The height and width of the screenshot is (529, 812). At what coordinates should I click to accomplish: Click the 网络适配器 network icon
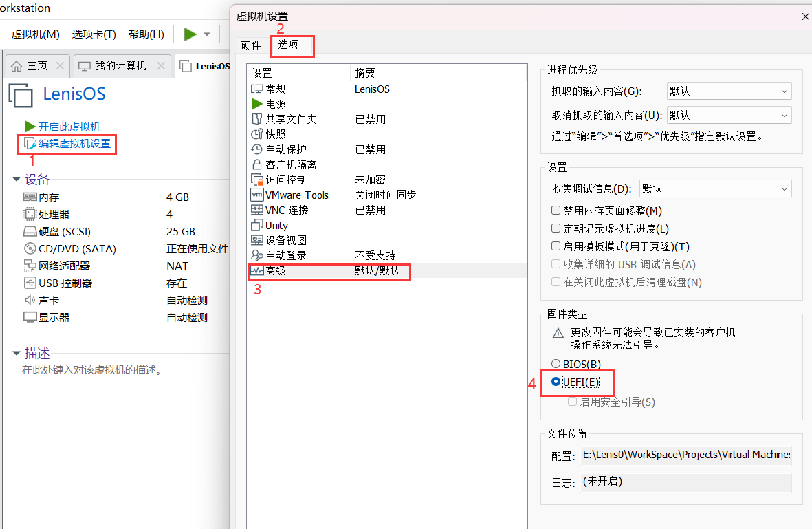(30, 266)
